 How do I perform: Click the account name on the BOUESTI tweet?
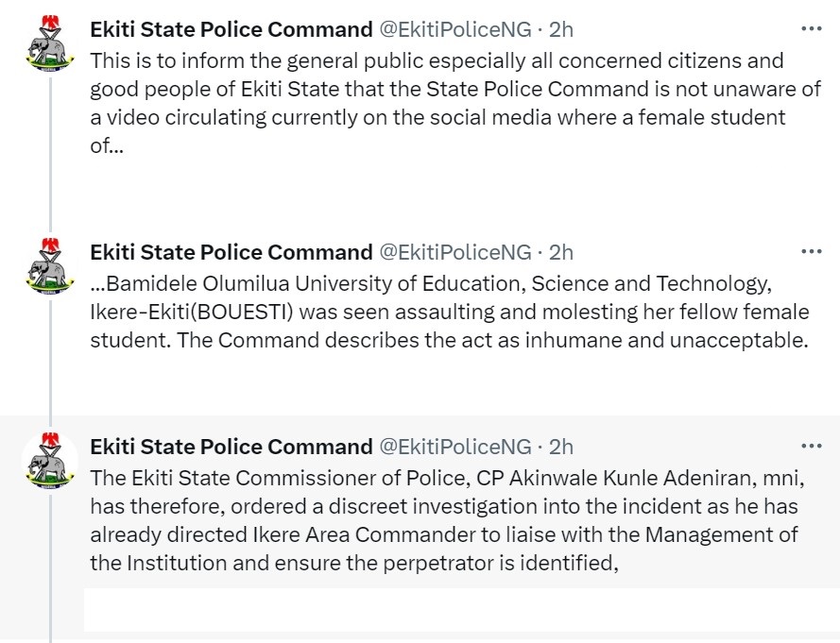pos(231,252)
